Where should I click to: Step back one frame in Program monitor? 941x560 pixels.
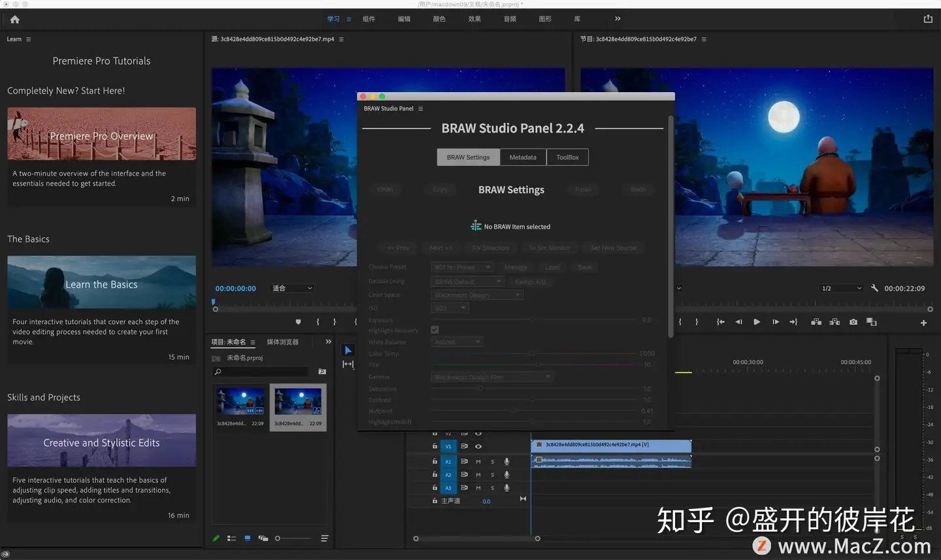tap(738, 321)
